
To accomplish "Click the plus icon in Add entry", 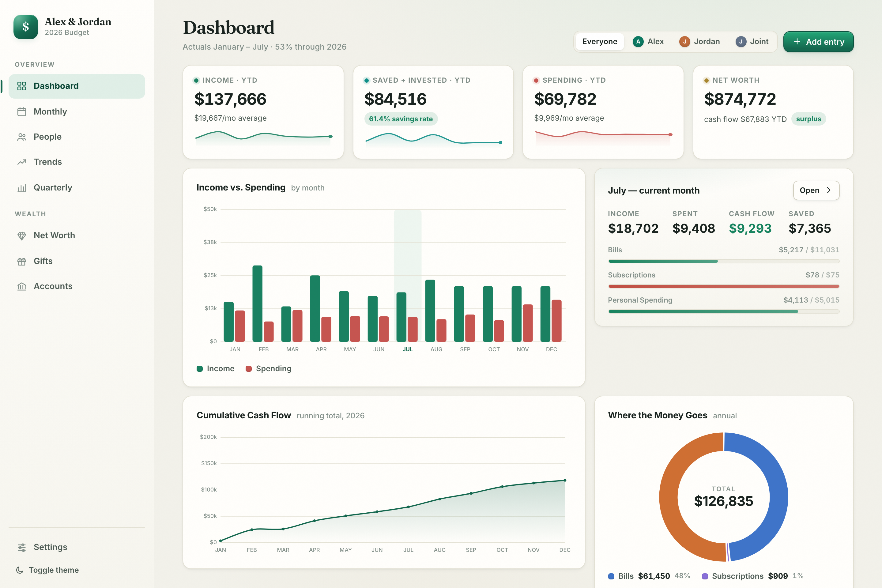I will coord(797,42).
